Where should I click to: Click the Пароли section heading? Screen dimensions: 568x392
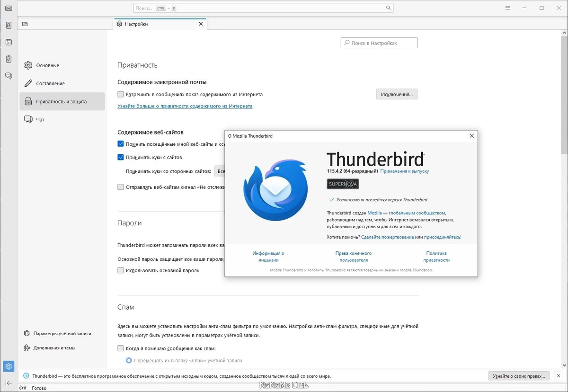(x=129, y=223)
